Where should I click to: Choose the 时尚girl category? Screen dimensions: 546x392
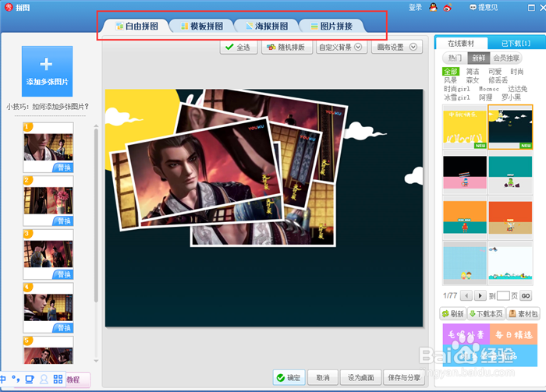[x=456, y=89]
